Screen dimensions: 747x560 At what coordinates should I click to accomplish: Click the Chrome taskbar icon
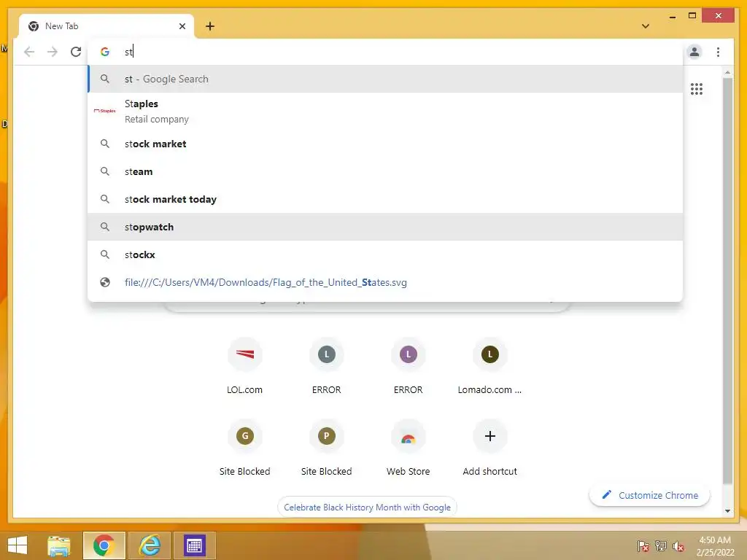coord(104,545)
